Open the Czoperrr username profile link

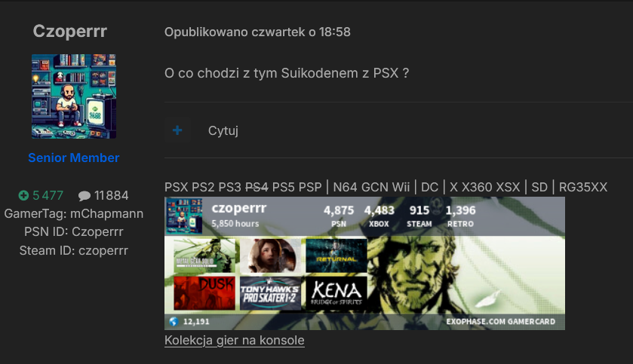point(70,31)
